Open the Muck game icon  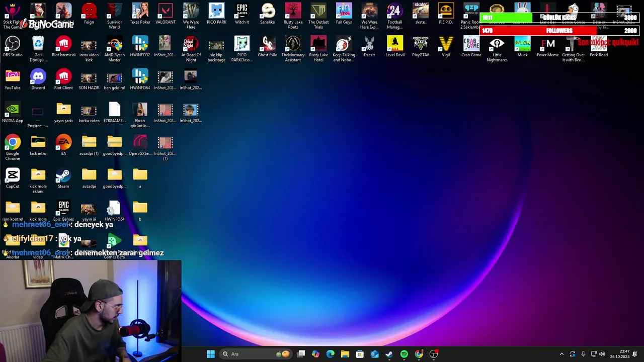pos(522,47)
